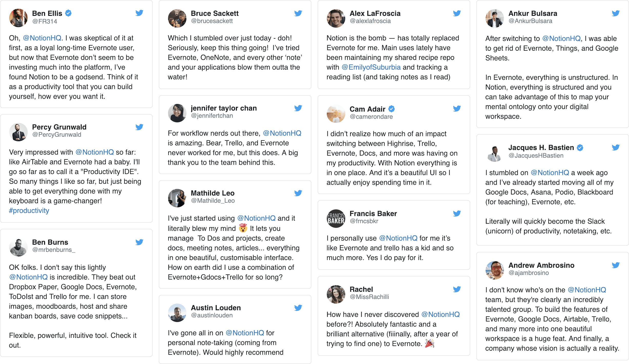Click the Twitter bird icon on Rachel's tweet

457,289
